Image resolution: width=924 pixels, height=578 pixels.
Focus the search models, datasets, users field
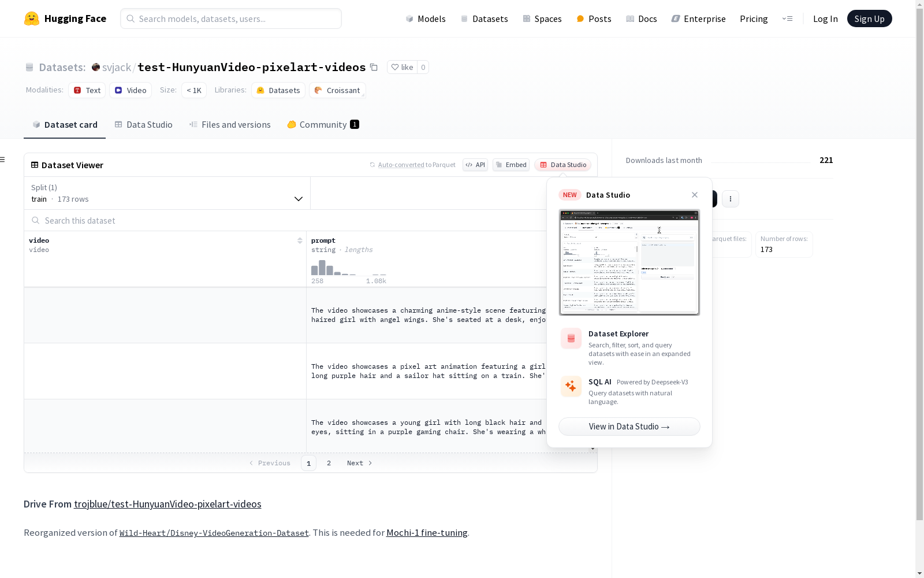click(231, 18)
